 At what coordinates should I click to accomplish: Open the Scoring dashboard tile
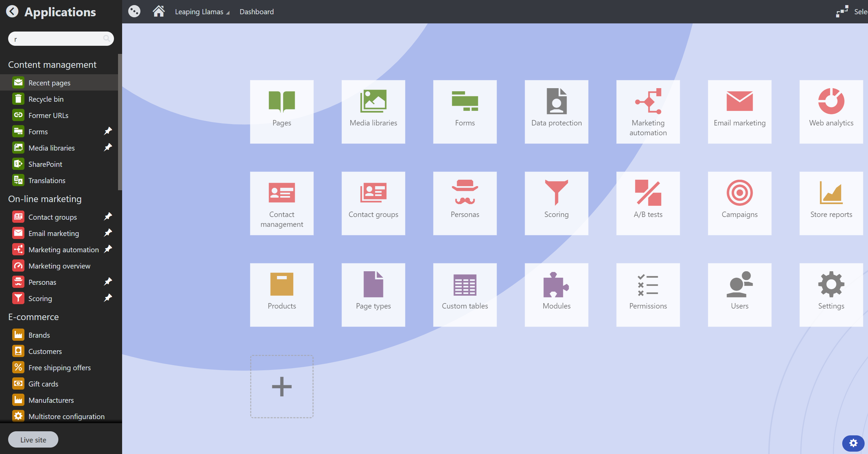[x=556, y=203]
